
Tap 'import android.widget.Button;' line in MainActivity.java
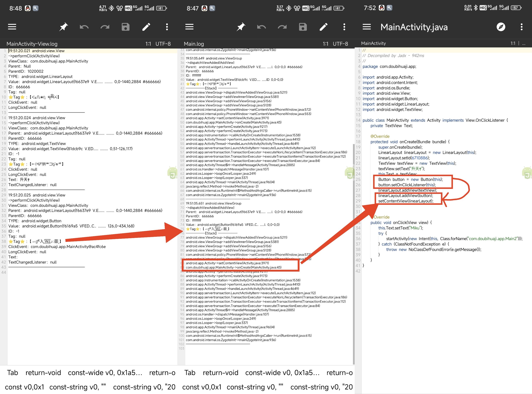(390, 99)
